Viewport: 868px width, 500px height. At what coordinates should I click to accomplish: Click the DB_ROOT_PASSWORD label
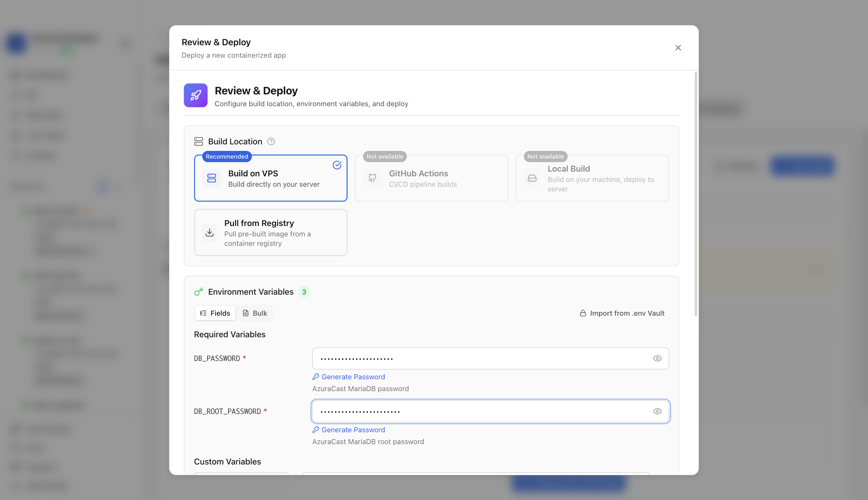227,412
